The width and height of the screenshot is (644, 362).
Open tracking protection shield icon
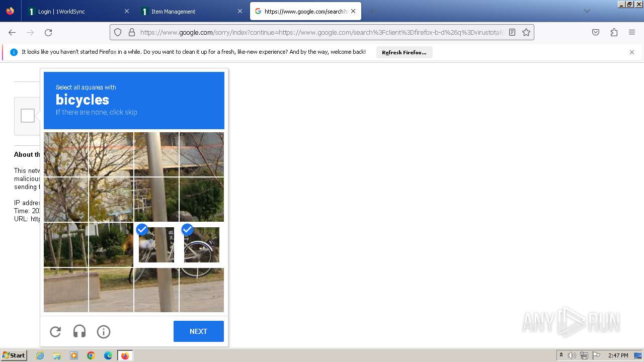[118, 32]
